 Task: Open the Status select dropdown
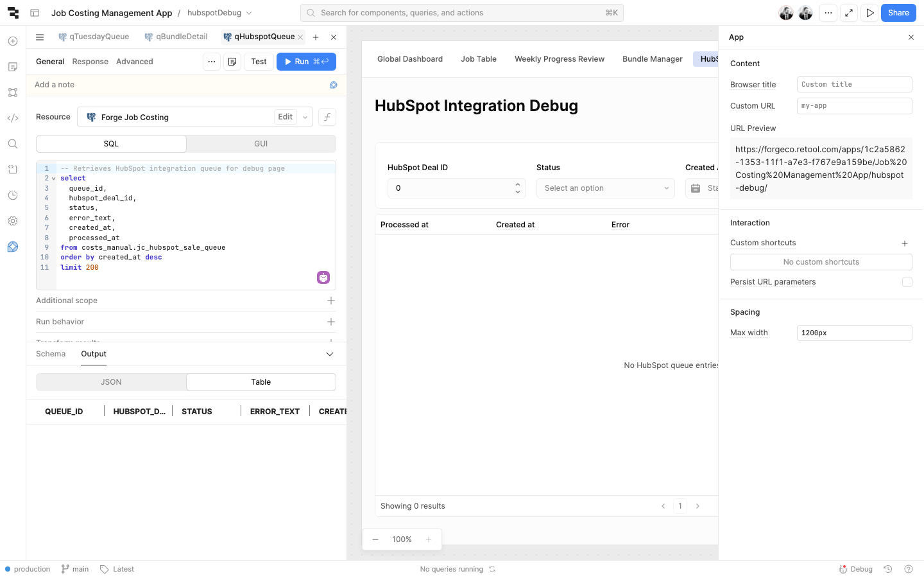click(x=605, y=188)
